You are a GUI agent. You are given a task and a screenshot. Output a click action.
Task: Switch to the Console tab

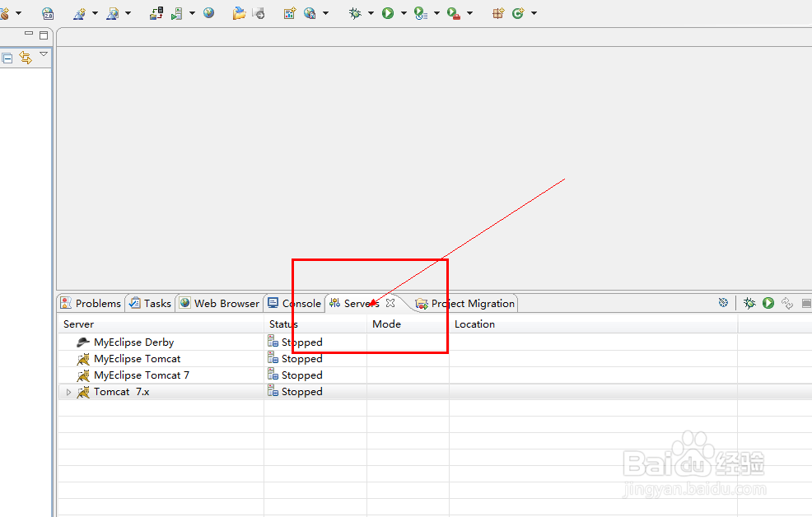click(x=294, y=303)
